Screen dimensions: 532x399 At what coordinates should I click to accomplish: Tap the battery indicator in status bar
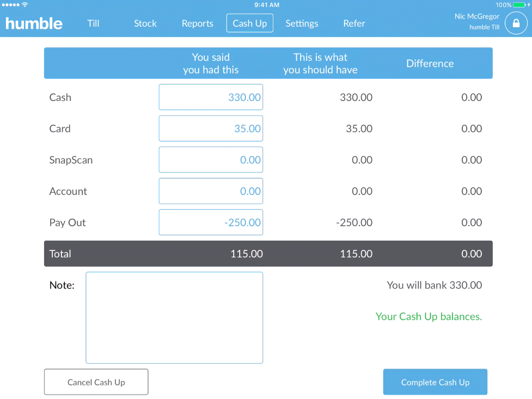(x=519, y=5)
